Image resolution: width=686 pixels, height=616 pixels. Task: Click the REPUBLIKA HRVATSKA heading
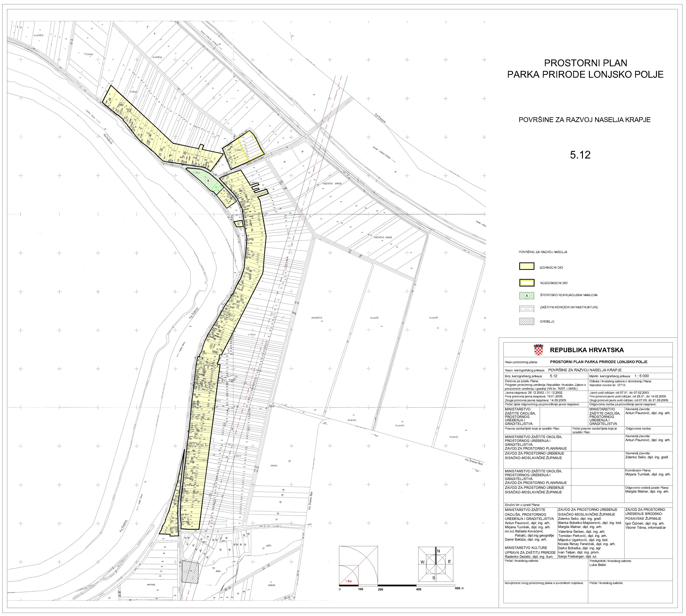point(586,350)
